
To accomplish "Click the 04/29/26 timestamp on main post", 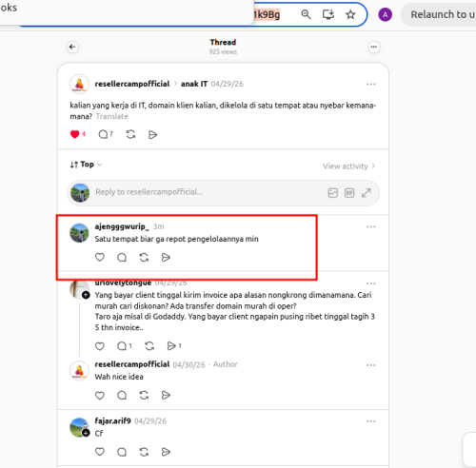I will [x=228, y=84].
